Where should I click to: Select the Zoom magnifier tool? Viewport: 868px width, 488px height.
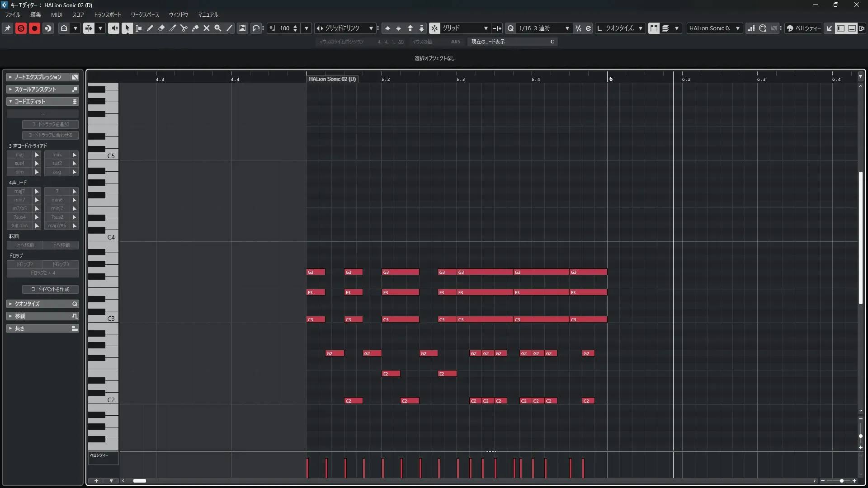(x=218, y=28)
